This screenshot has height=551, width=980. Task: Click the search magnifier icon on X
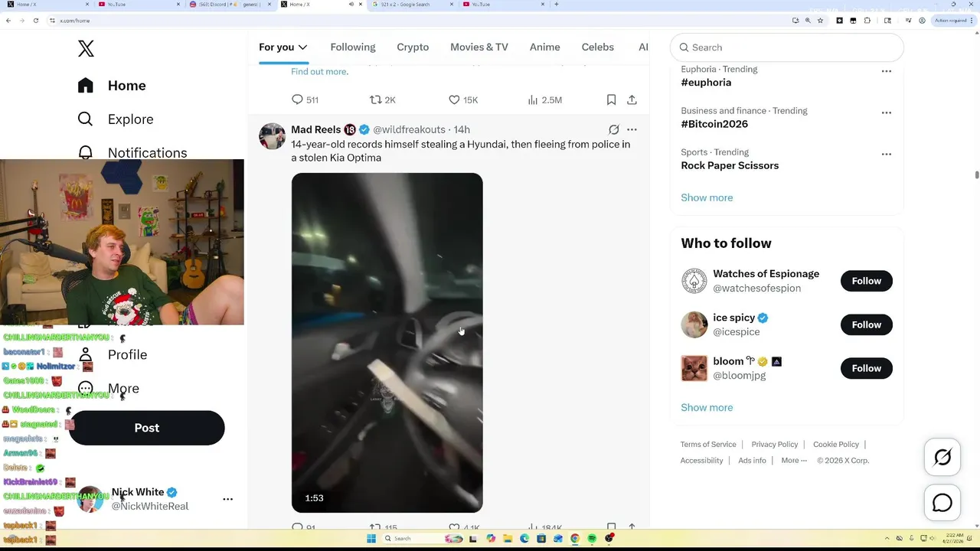[x=684, y=47]
